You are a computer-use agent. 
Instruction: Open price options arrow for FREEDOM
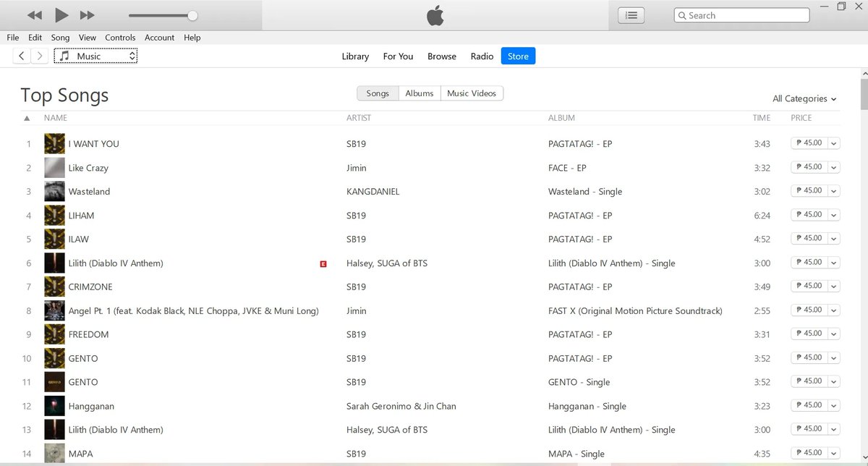[x=834, y=334]
